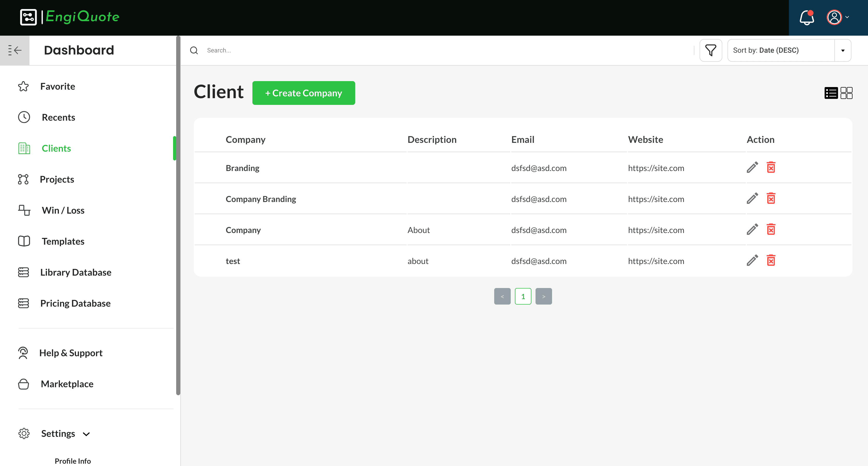Click the Create Company button
Viewport: 868px width, 466px height.
303,93
